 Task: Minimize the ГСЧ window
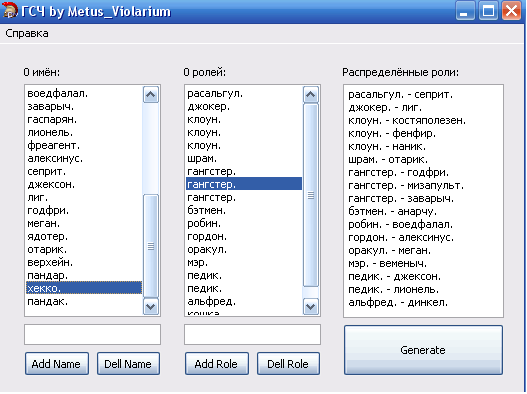click(465, 10)
